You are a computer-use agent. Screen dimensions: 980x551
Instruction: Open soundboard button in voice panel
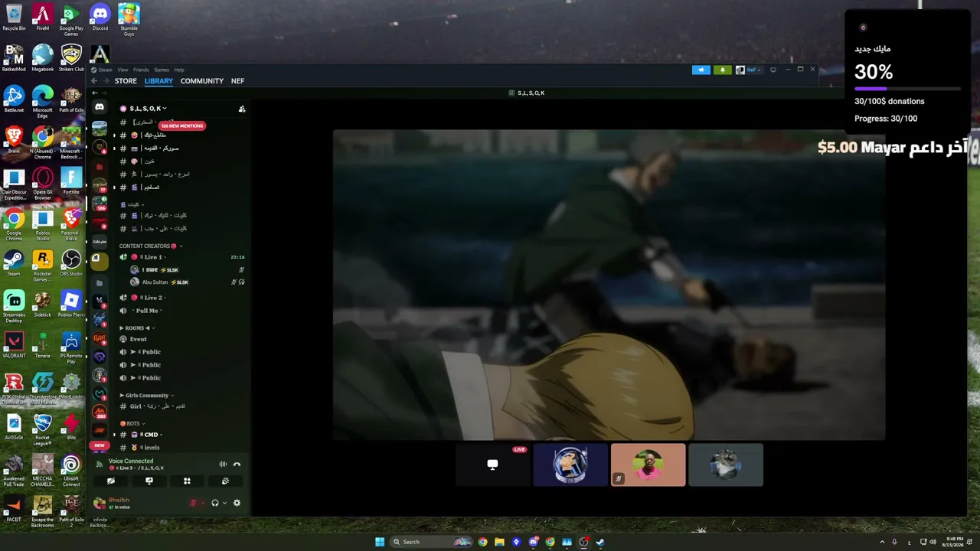coord(225,481)
